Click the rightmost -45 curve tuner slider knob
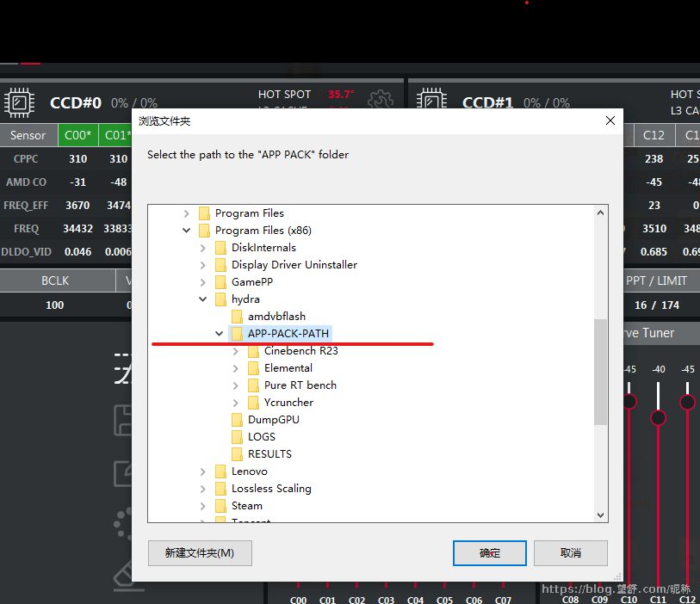This screenshot has width=700, height=604. click(687, 402)
